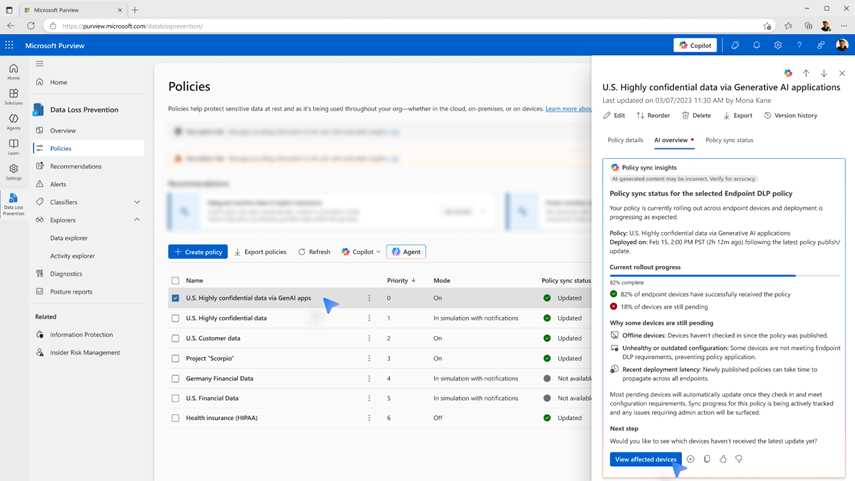Check the U.S. Highly confidential data row

click(175, 318)
